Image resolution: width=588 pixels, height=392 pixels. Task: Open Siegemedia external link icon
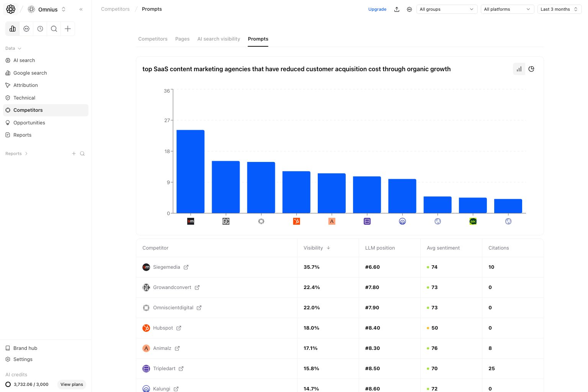point(186,267)
